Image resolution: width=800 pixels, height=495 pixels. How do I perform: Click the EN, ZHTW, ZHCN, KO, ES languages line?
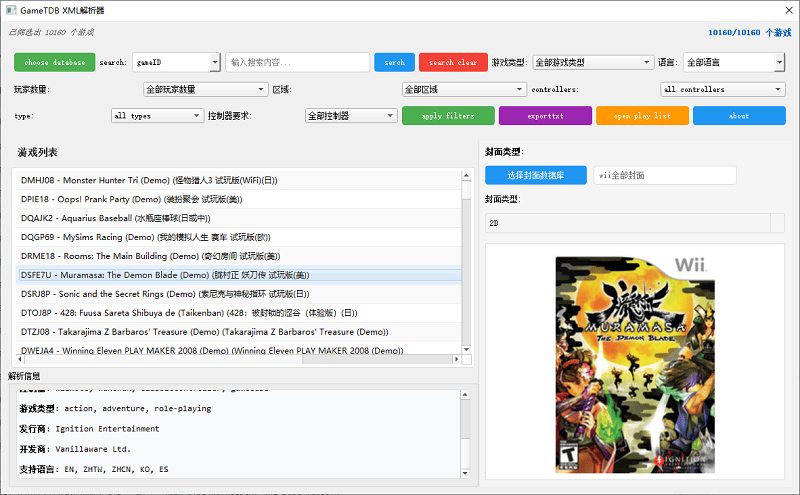point(94,469)
